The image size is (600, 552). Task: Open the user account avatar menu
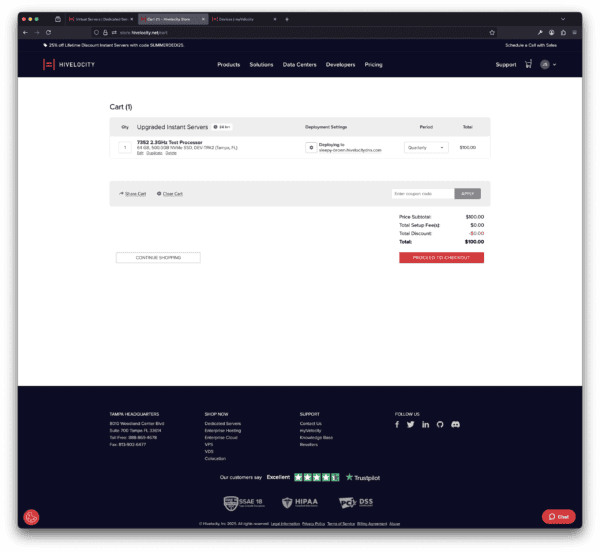pyautogui.click(x=546, y=65)
